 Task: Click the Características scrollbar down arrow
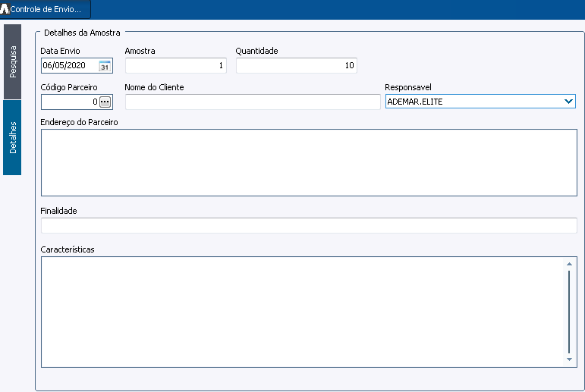[x=569, y=359]
